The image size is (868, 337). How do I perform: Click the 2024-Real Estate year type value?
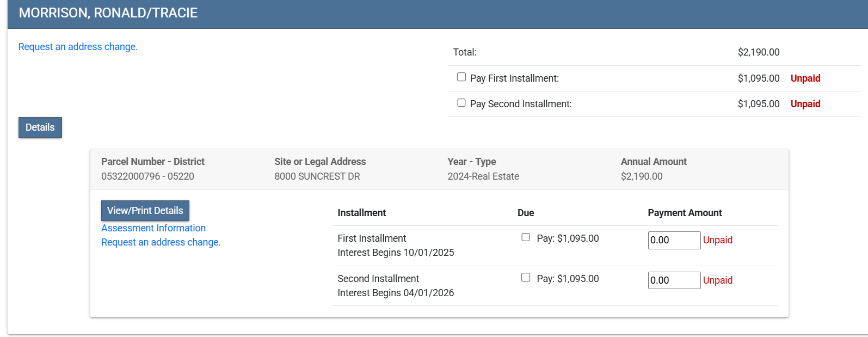(483, 176)
